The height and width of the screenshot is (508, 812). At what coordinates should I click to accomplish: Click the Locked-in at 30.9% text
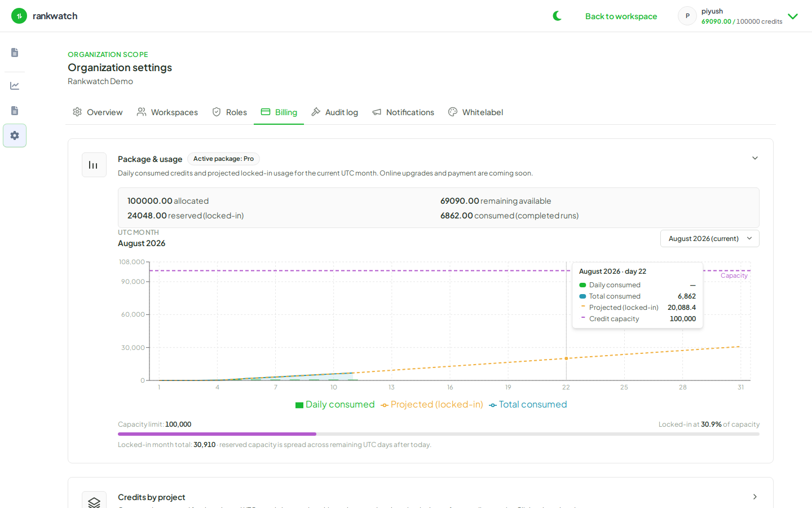coord(709,424)
